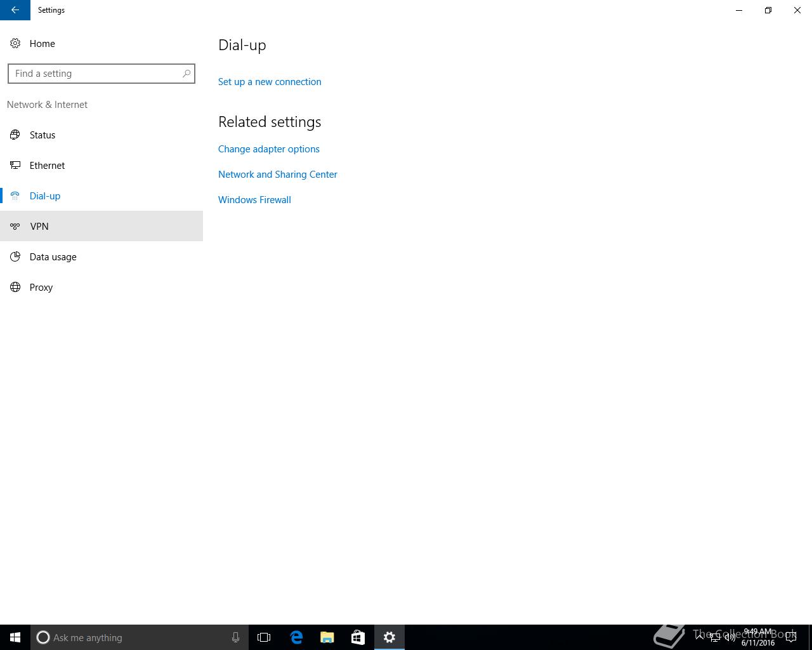
Task: Select the Proxy globe icon
Action: tap(15, 287)
